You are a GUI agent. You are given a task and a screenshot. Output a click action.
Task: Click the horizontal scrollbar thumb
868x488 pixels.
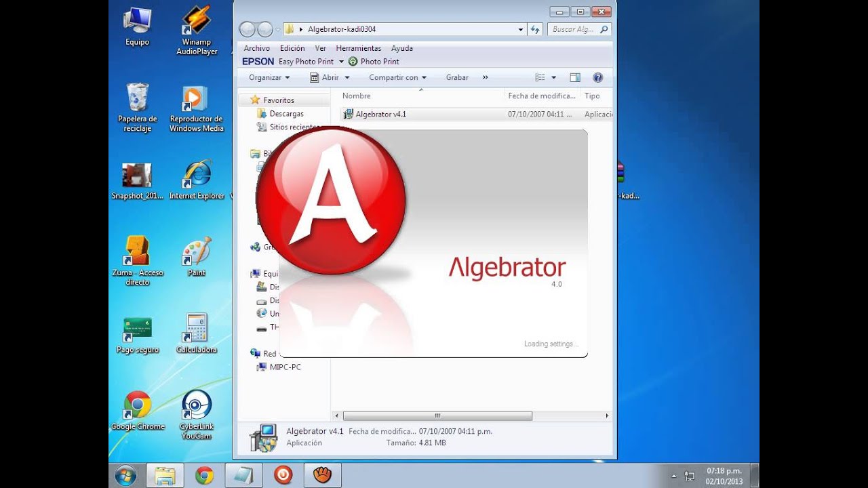click(x=437, y=415)
